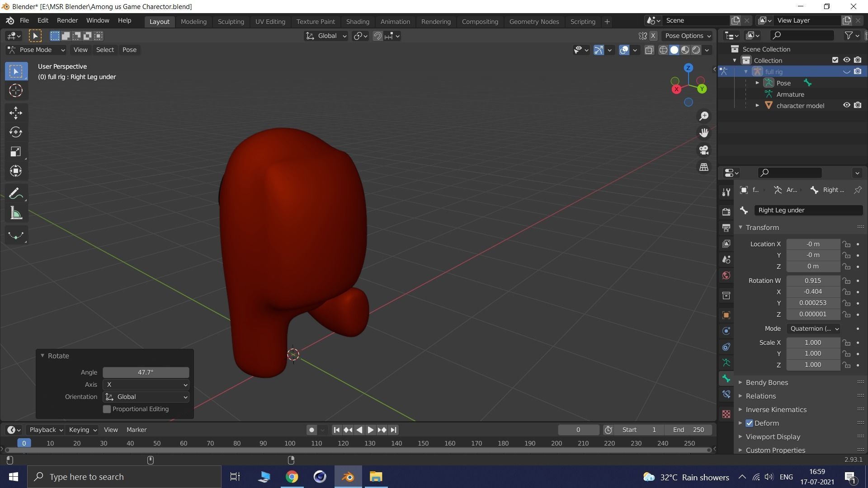The height and width of the screenshot is (488, 868).
Task: Collapse the Transform panel
Action: (762, 227)
